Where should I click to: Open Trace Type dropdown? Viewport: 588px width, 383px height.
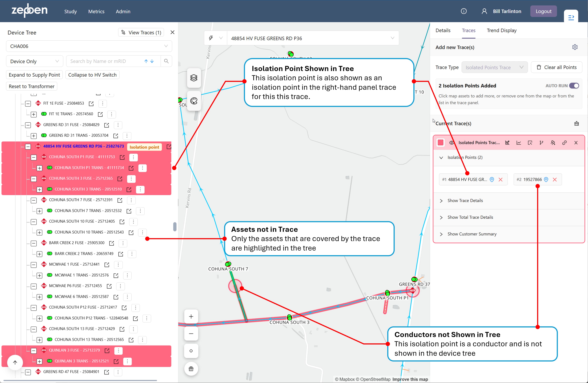tap(494, 67)
